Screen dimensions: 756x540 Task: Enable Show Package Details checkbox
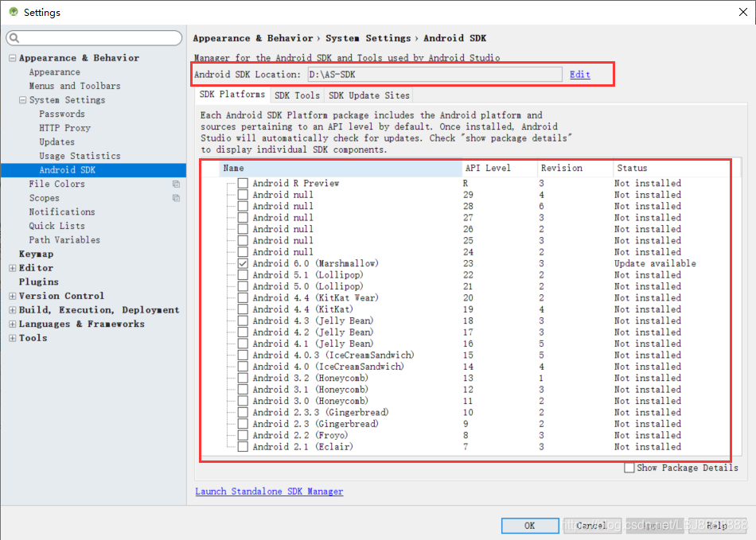(629, 468)
